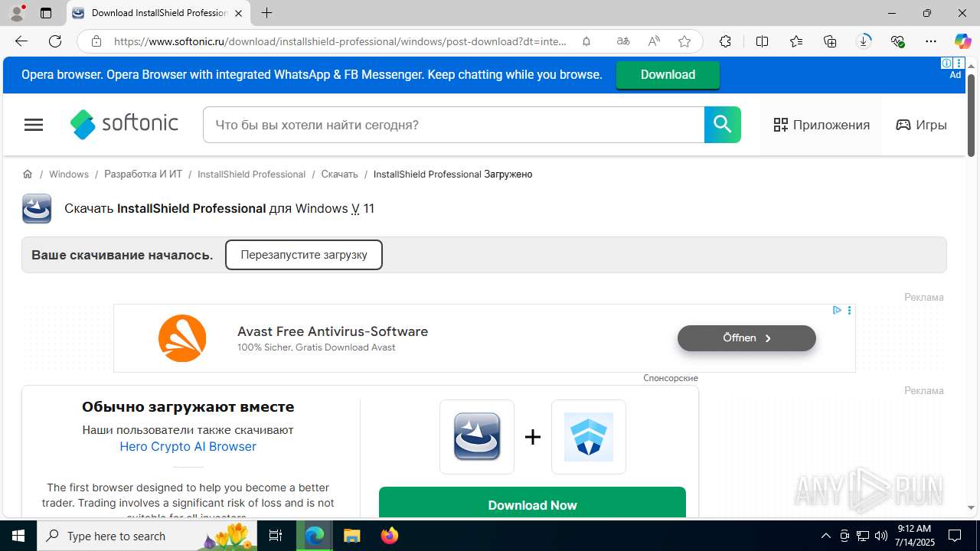This screenshot has width=980, height=551.
Task: Open Copilot sidebar icon
Action: pyautogui.click(x=962, y=41)
